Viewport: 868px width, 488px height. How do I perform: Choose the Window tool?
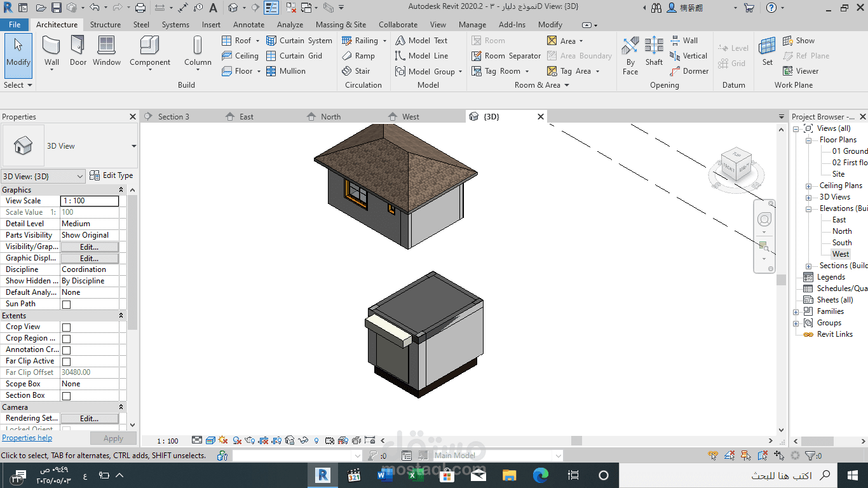coord(107,51)
